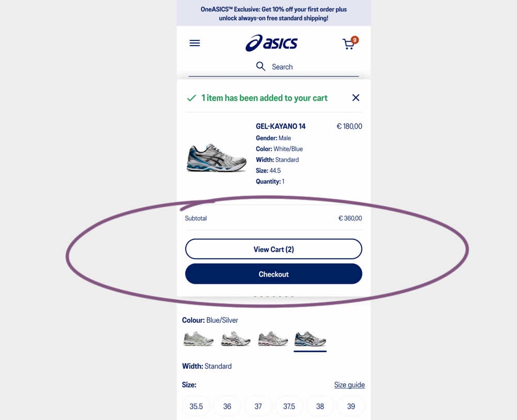Select the first shoe colour swatch
517x420 pixels.
198,338
